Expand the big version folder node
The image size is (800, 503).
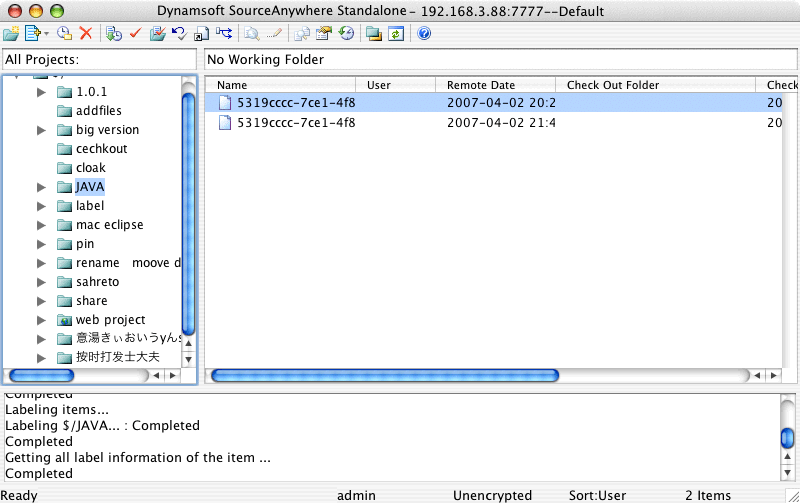[x=41, y=130]
